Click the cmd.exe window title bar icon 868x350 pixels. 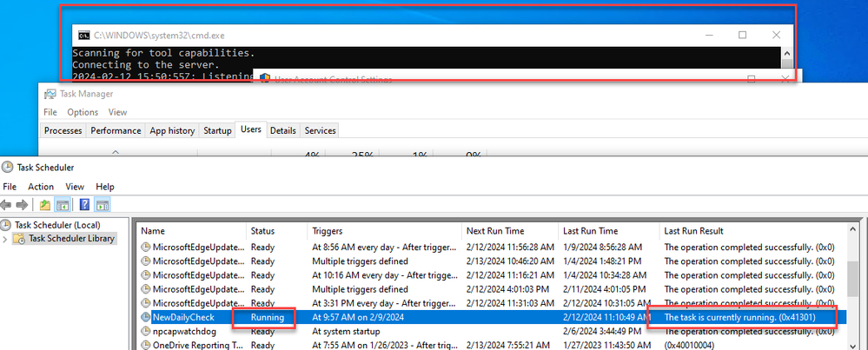(83, 36)
